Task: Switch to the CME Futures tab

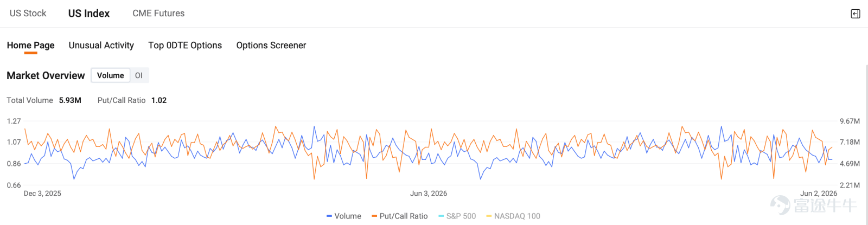Action: (x=158, y=13)
